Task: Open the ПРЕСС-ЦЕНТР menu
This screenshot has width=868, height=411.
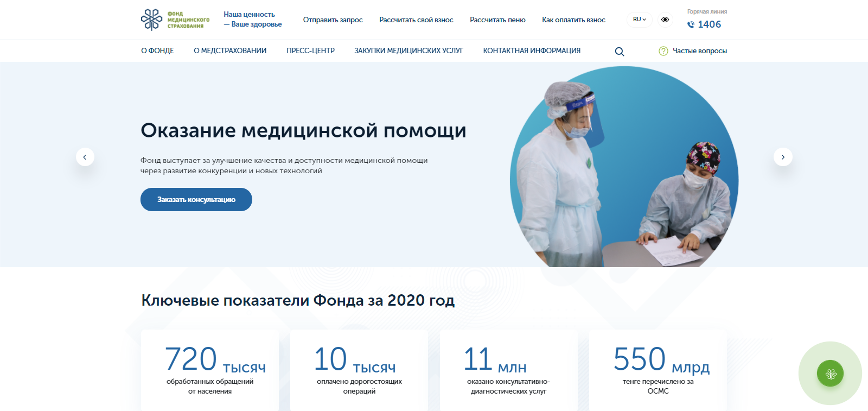Action: tap(310, 50)
